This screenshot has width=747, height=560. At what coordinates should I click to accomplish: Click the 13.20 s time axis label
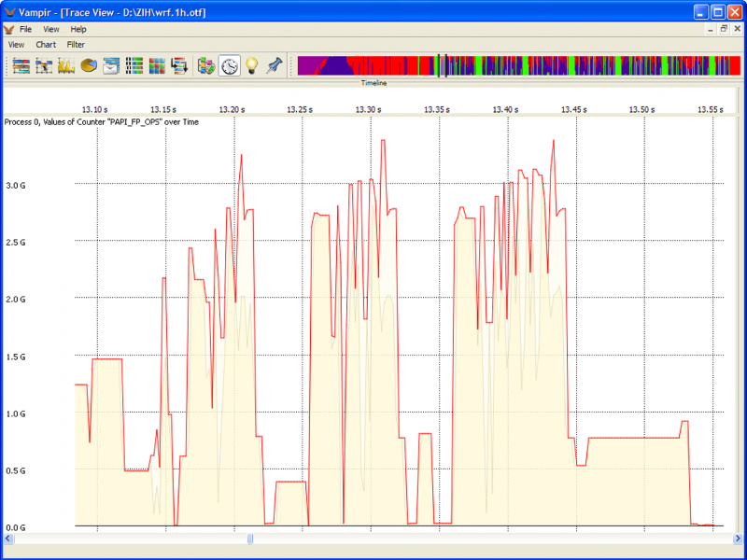point(232,109)
